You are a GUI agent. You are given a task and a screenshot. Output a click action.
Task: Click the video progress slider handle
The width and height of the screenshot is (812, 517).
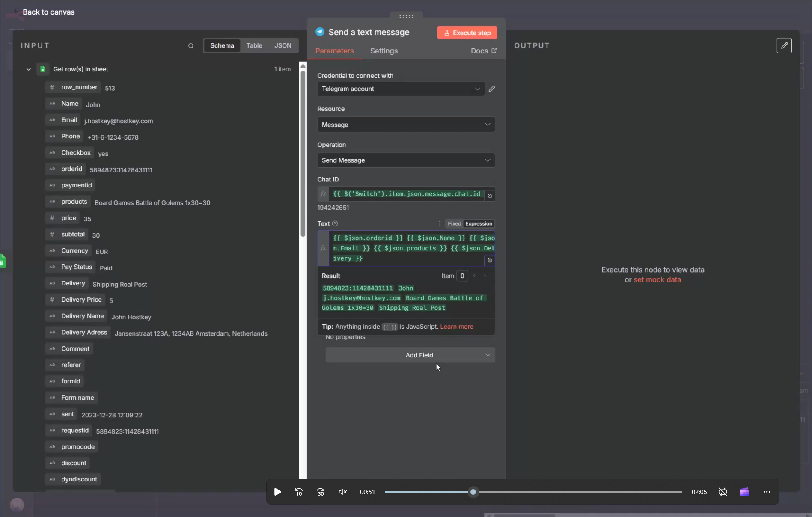pyautogui.click(x=473, y=492)
